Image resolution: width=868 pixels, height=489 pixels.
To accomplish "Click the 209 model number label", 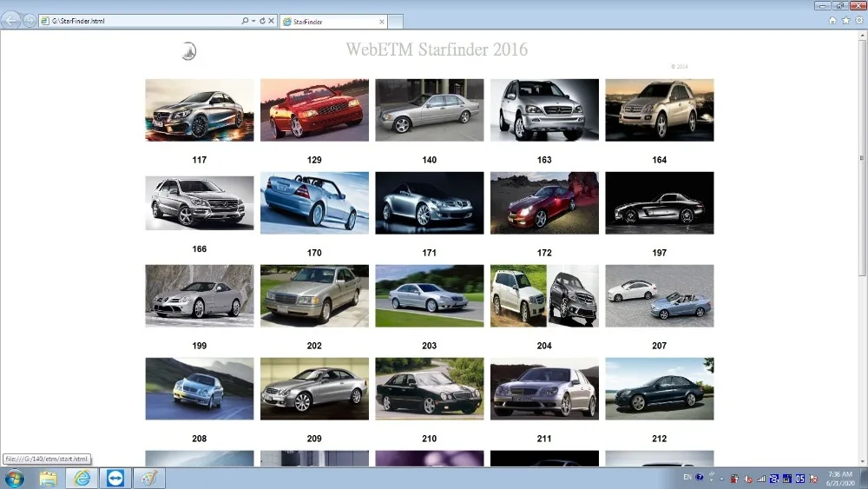I will tap(314, 439).
